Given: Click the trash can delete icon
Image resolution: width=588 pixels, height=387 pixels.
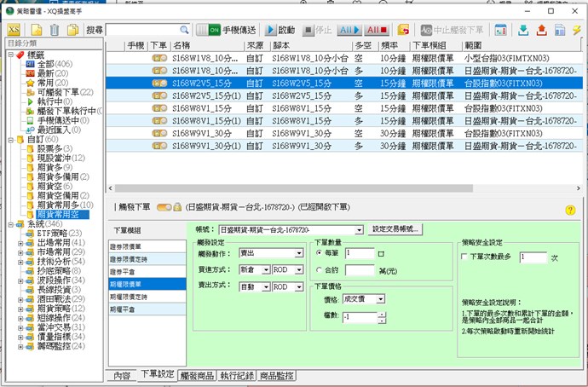Looking at the screenshot, I should [x=53, y=30].
